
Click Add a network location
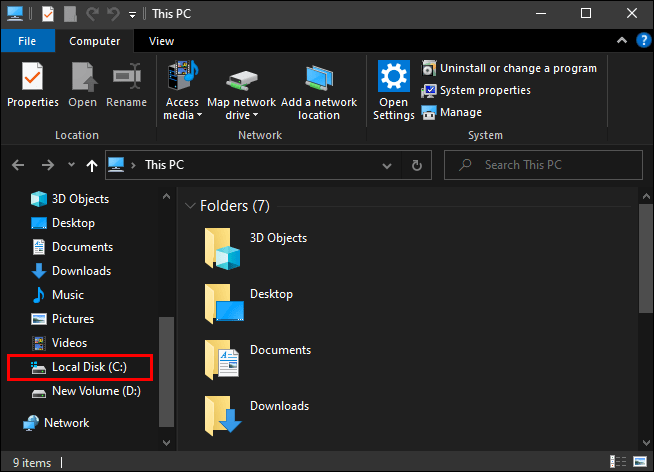coord(319,90)
